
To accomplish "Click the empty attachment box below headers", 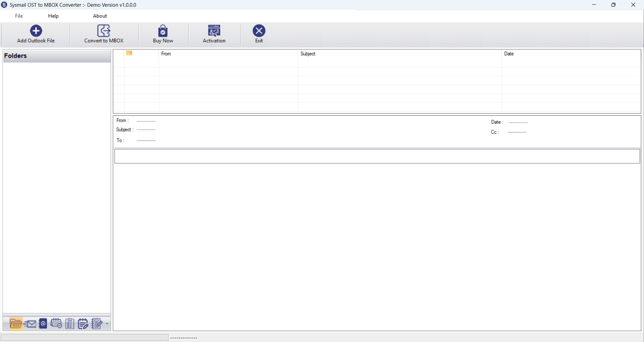I will pos(377,156).
